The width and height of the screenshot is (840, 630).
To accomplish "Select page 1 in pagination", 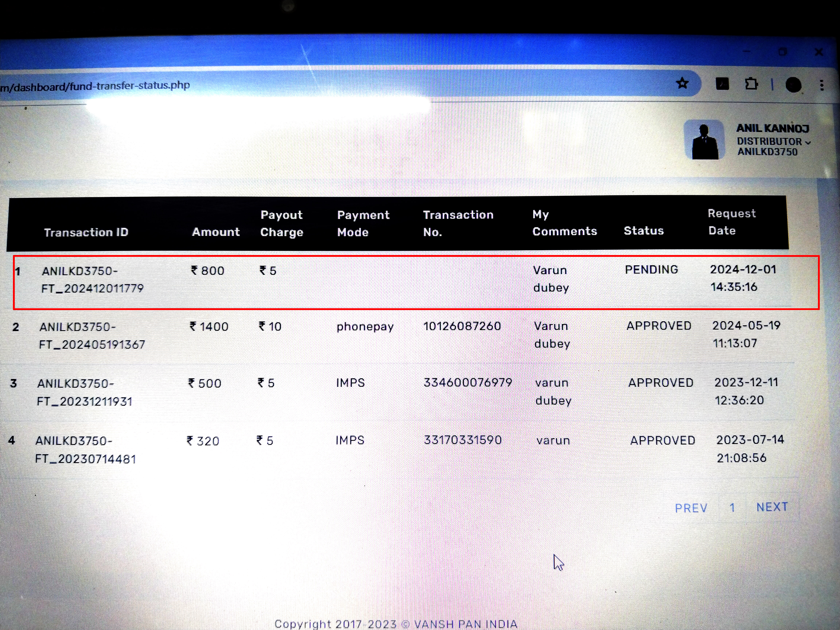I will pyautogui.click(x=732, y=508).
